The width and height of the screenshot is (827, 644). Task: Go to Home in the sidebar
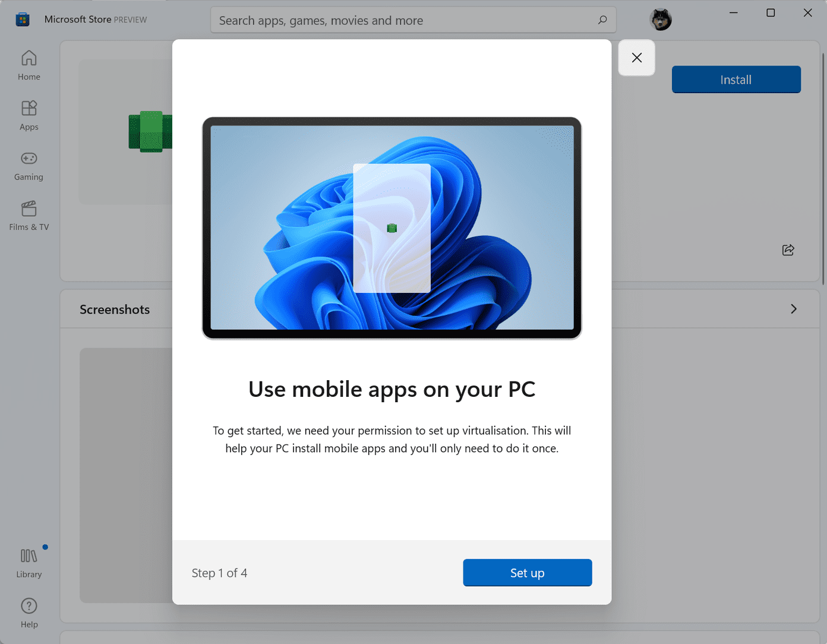[29, 65]
